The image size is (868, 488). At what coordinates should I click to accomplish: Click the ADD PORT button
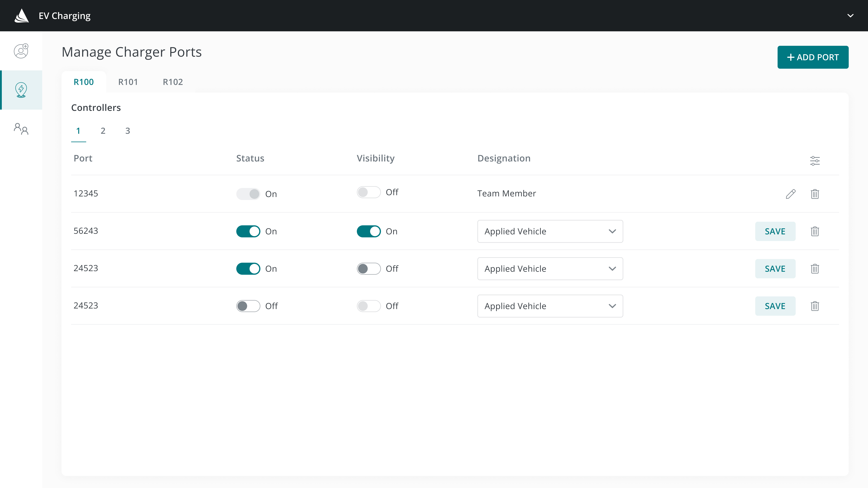coord(812,57)
